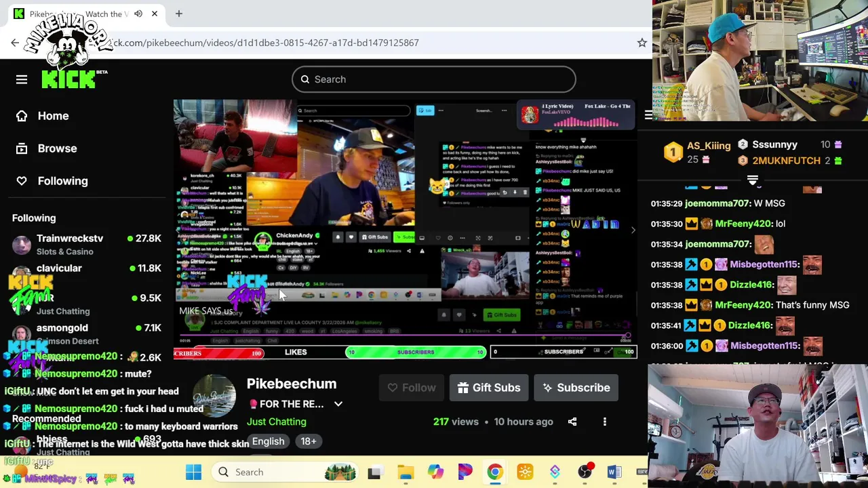Expand the chat leaderboard handle

[x=753, y=180]
